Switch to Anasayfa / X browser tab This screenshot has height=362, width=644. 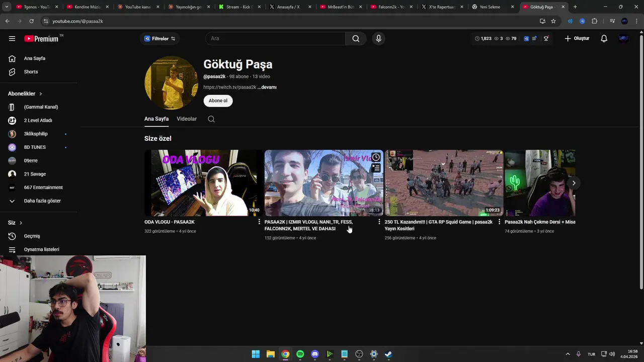click(x=290, y=7)
